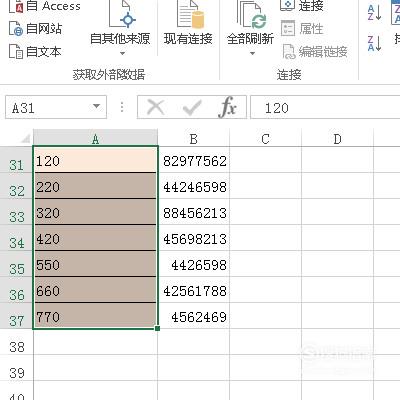Image resolution: width=400 pixels, height=400 pixels.
Task: Click cell containing 82977562
Action: pyautogui.click(x=194, y=160)
